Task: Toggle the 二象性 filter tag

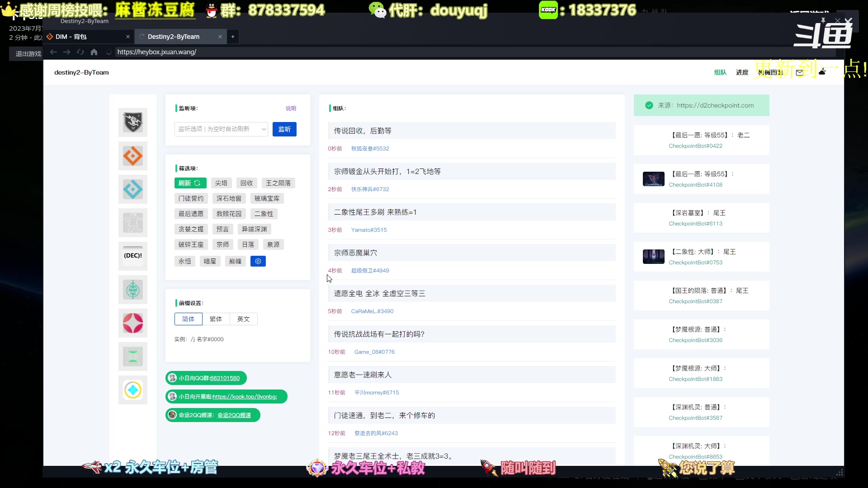Action: [264, 214]
